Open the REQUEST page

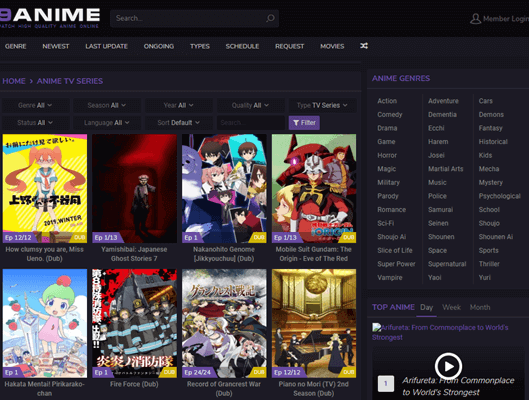click(289, 46)
